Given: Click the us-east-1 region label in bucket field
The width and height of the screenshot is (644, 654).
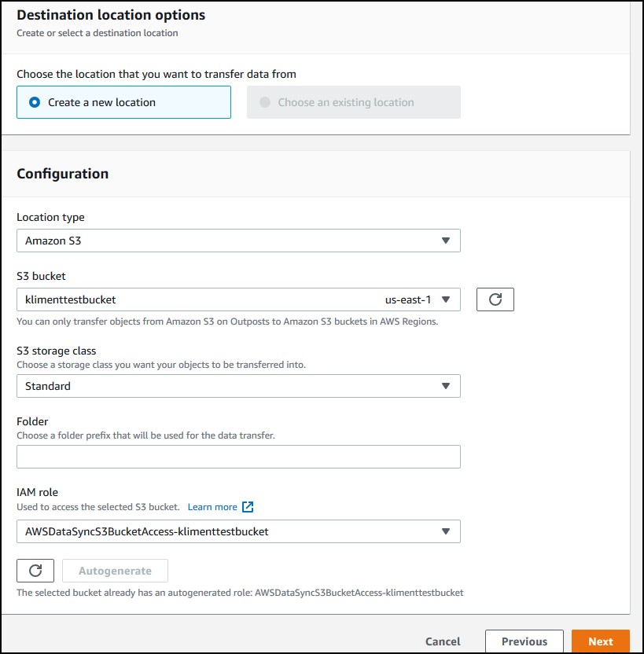Looking at the screenshot, I should [408, 300].
